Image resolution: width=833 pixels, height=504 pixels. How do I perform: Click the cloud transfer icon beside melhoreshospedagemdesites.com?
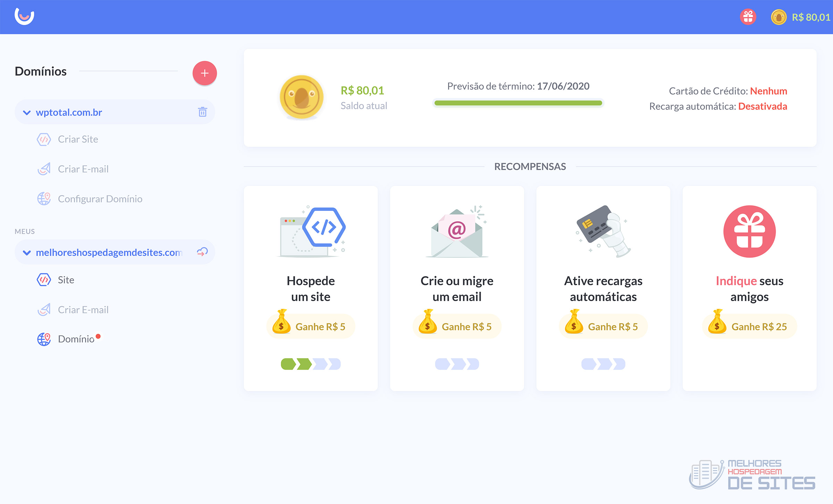pyautogui.click(x=202, y=252)
